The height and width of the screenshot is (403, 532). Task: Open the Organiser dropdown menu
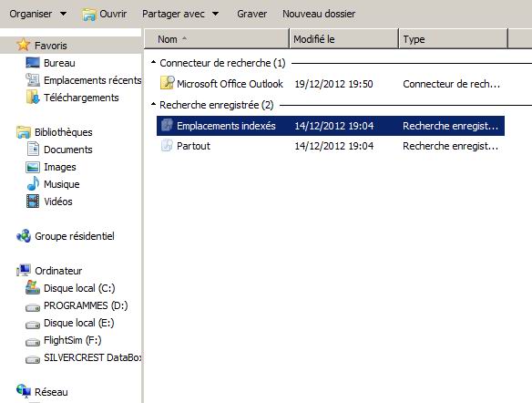[37, 14]
